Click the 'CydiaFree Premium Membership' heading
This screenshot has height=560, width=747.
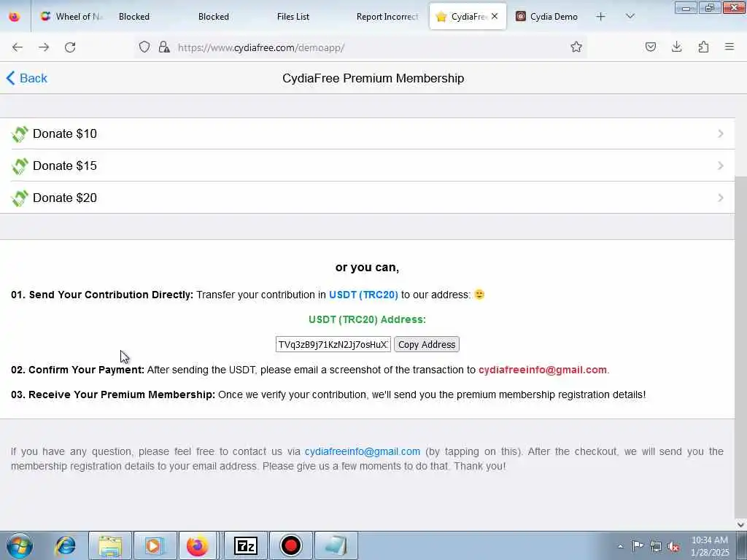click(x=373, y=78)
